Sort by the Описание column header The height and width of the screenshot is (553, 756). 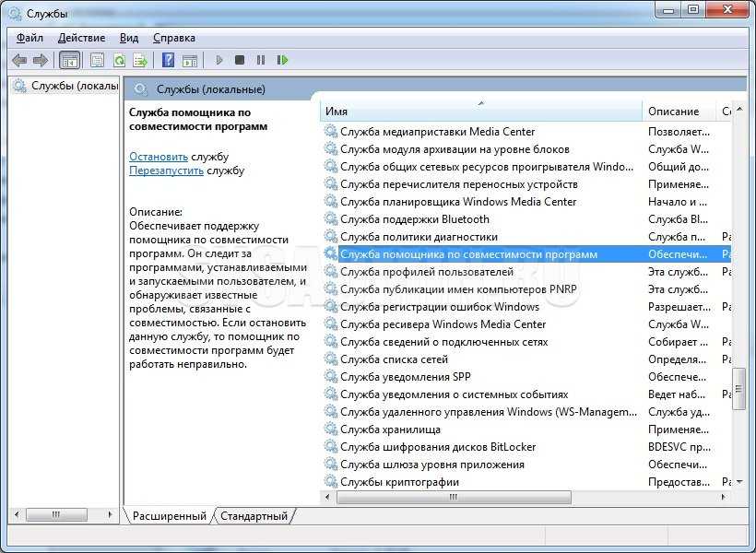click(x=679, y=112)
